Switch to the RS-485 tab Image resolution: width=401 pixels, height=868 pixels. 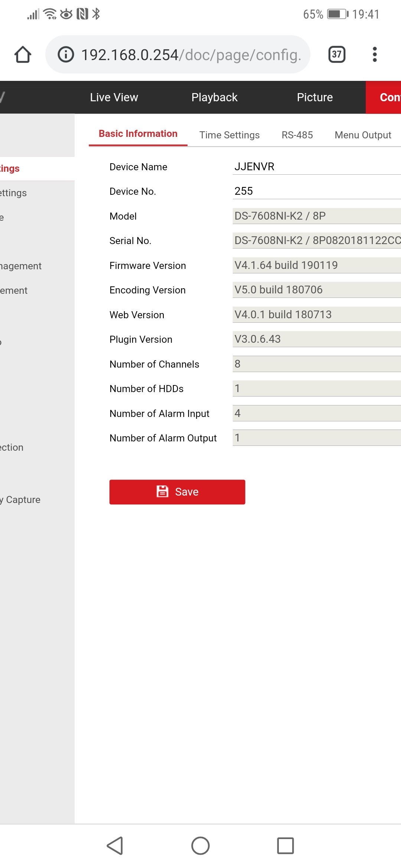click(x=297, y=135)
